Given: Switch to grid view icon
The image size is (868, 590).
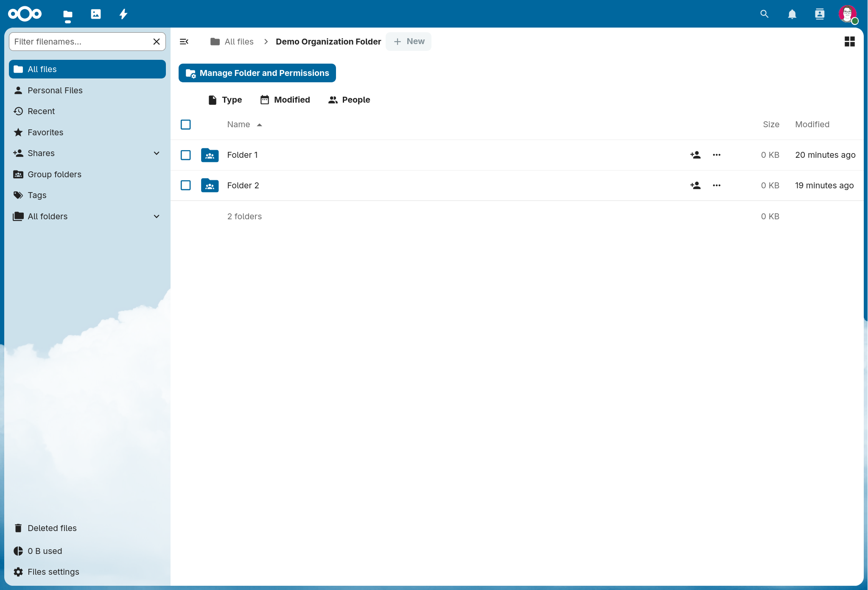Looking at the screenshot, I should pyautogui.click(x=849, y=42).
